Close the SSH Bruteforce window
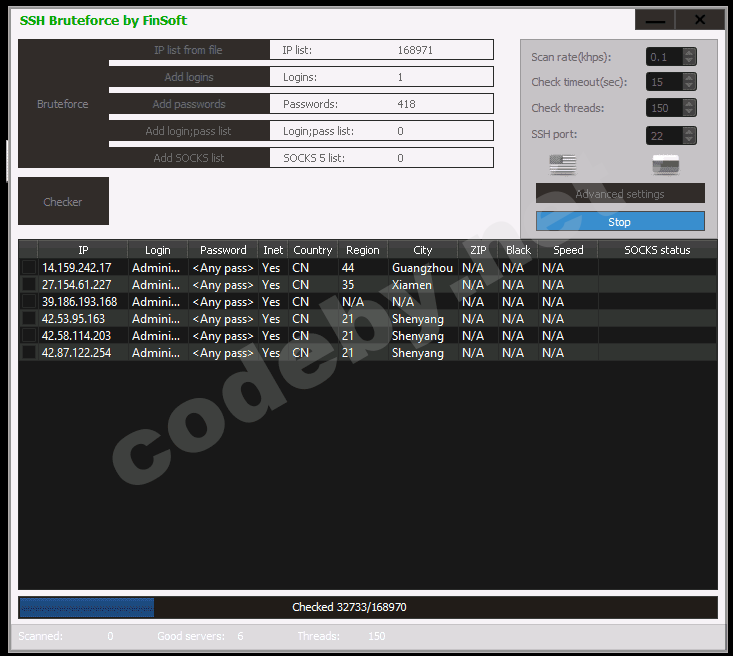The width and height of the screenshot is (733, 656). (700, 20)
